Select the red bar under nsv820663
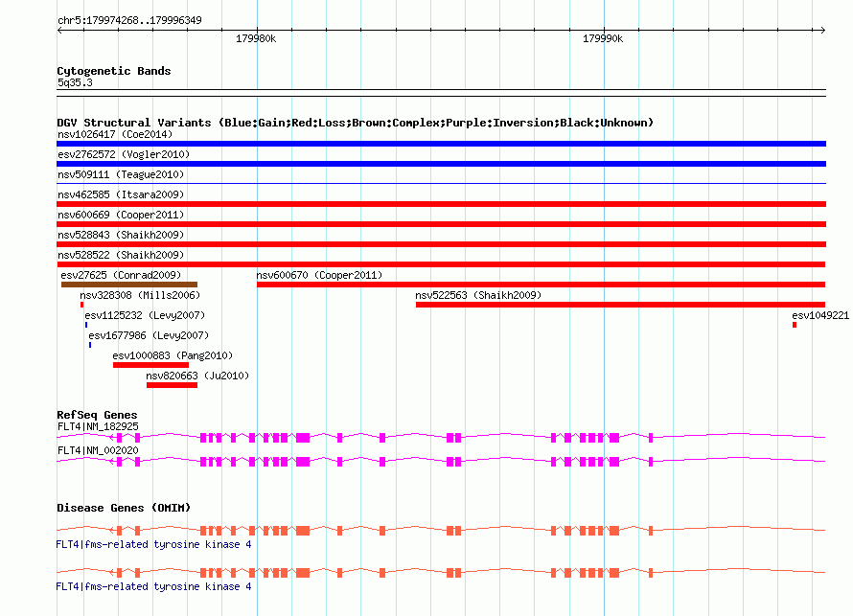The image size is (853, 616). click(172, 385)
